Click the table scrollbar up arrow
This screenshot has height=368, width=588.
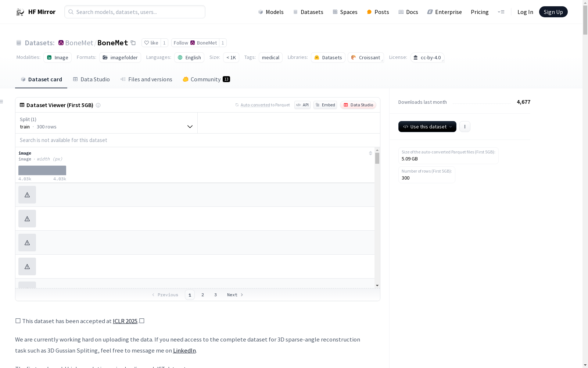pyautogui.click(x=377, y=150)
